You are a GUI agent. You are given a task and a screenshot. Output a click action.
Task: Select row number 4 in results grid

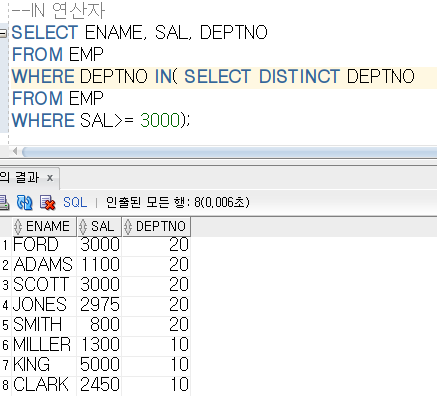(x=5, y=305)
